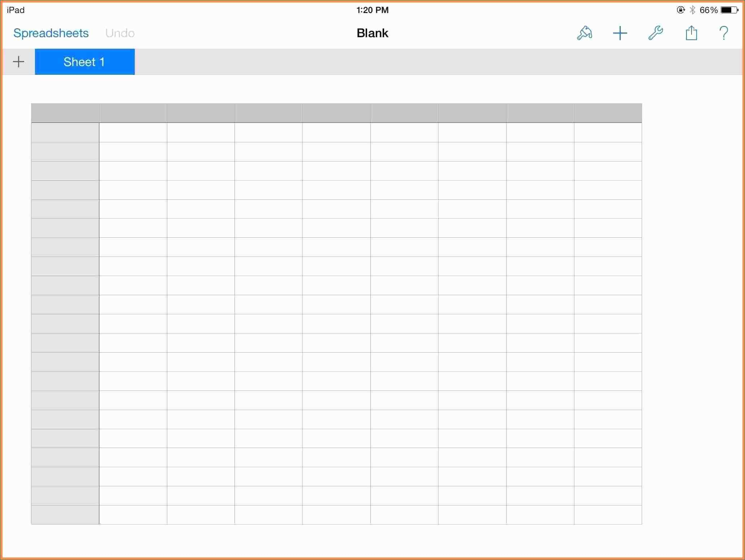
Task: Tap the orientation lock icon
Action: click(680, 10)
